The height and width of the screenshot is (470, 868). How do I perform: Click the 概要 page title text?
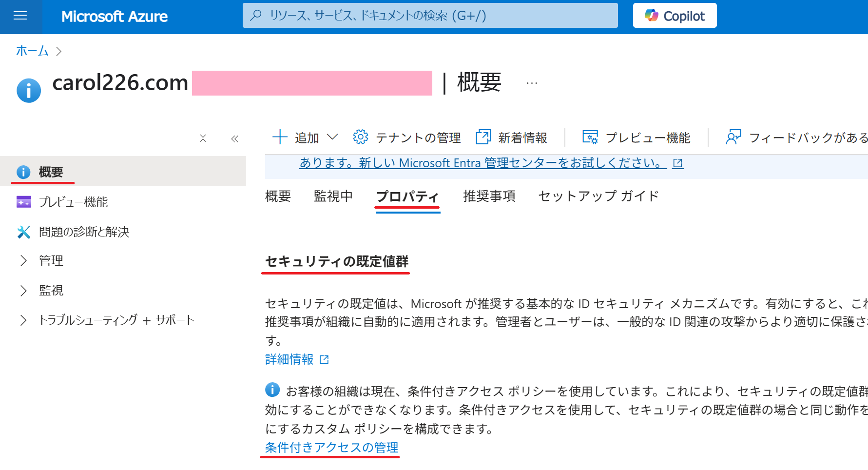pos(479,82)
